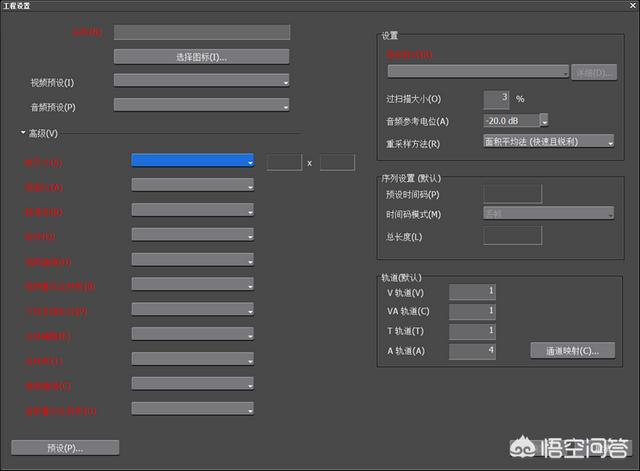Click the A 轨道(A) track count field
640x471 pixels.
point(472,351)
